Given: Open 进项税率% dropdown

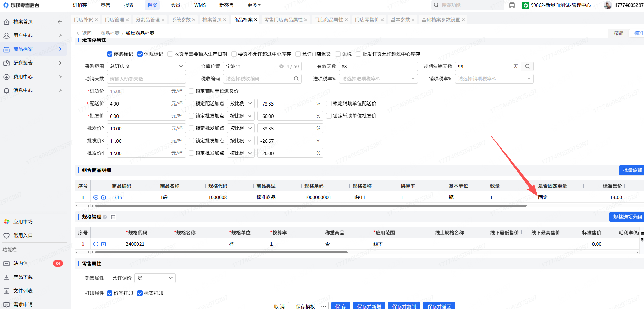Looking at the screenshot, I should pyautogui.click(x=378, y=79).
